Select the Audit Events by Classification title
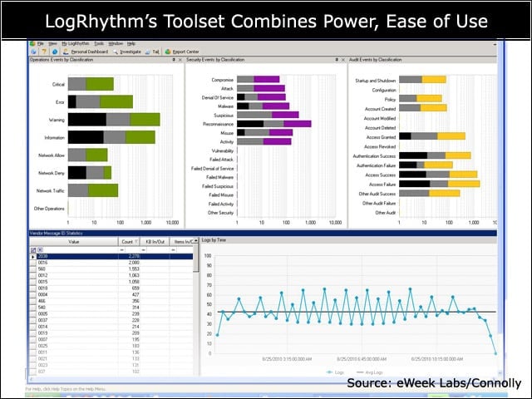The height and width of the screenshot is (399, 532). [x=375, y=60]
